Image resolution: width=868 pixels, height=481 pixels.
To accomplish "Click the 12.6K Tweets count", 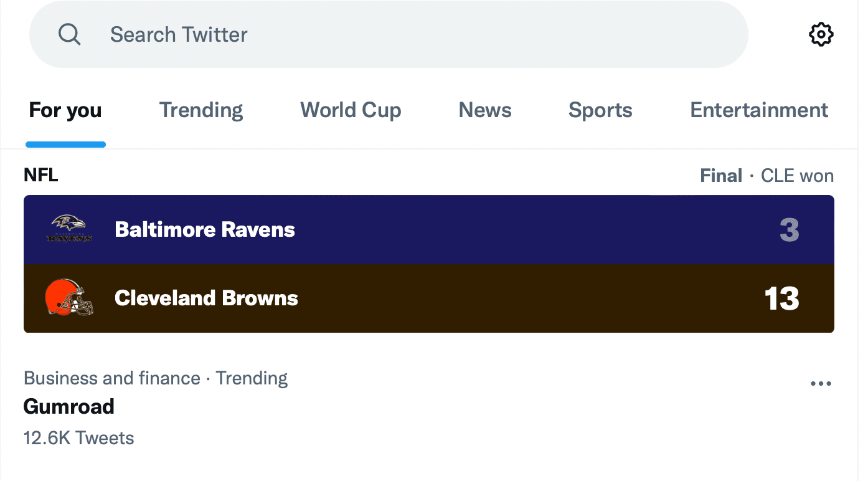I will pyautogui.click(x=79, y=438).
